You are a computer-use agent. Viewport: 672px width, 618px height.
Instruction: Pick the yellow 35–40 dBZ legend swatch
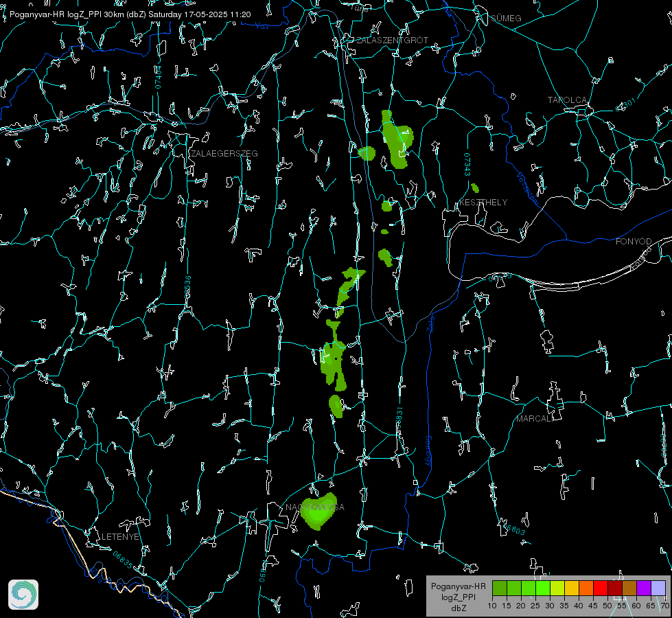coord(572,588)
